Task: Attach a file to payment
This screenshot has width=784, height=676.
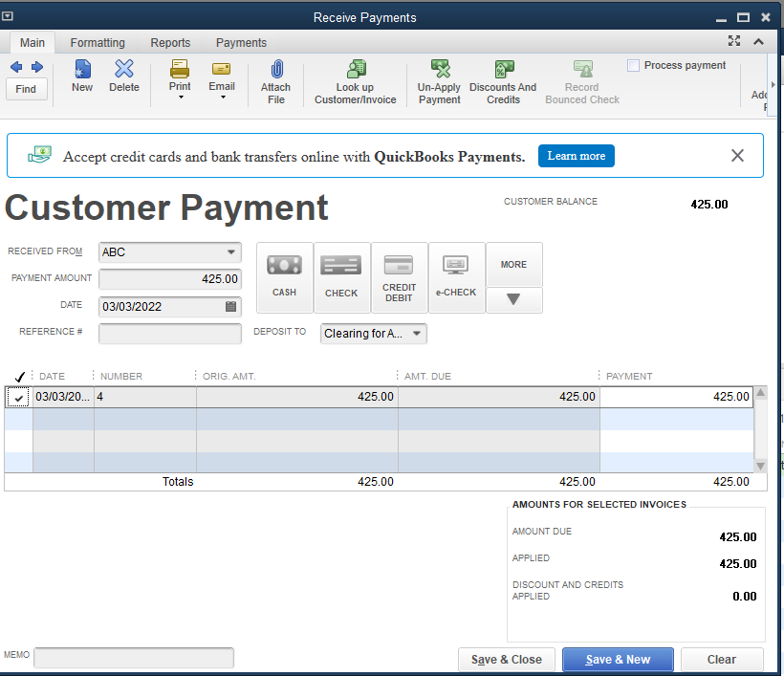Action: [x=276, y=82]
